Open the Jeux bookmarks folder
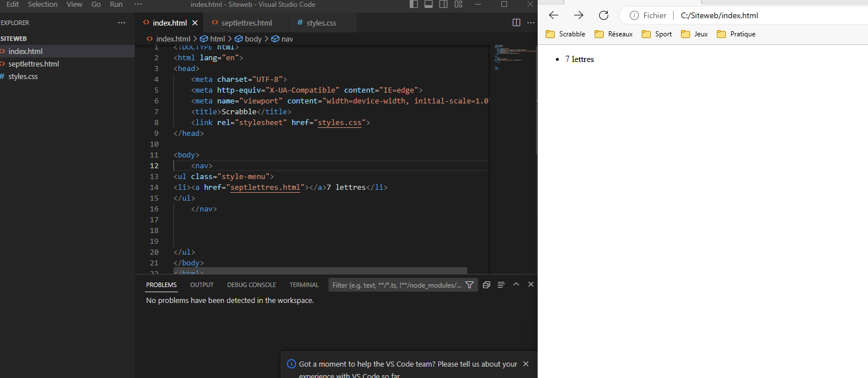Screen dimensions: 868x378 pyautogui.click(x=695, y=34)
